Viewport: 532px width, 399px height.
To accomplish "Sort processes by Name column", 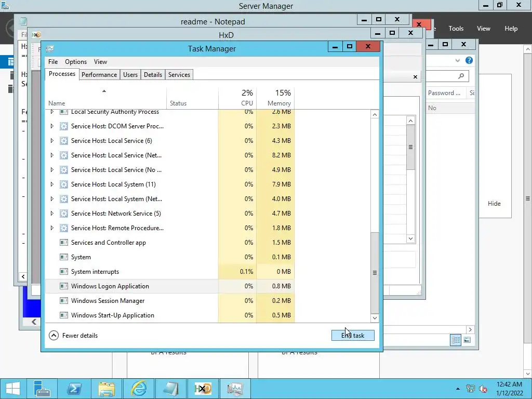I will [105, 98].
